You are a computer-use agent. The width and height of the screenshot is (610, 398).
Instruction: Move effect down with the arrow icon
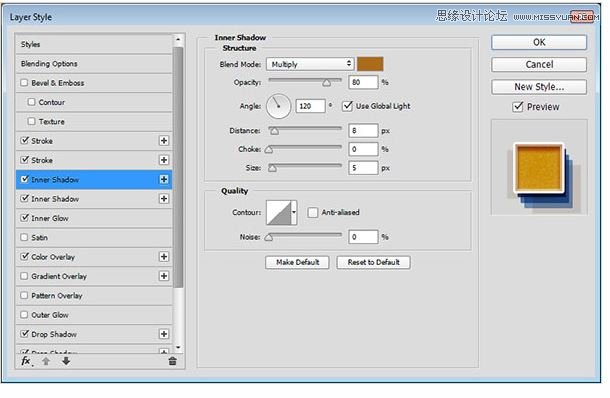point(66,361)
